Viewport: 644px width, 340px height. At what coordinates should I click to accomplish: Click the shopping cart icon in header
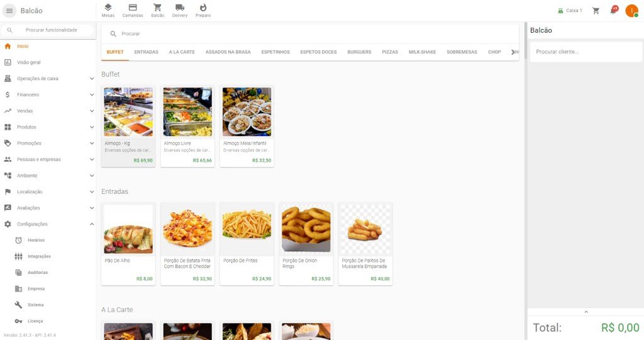coord(596,11)
